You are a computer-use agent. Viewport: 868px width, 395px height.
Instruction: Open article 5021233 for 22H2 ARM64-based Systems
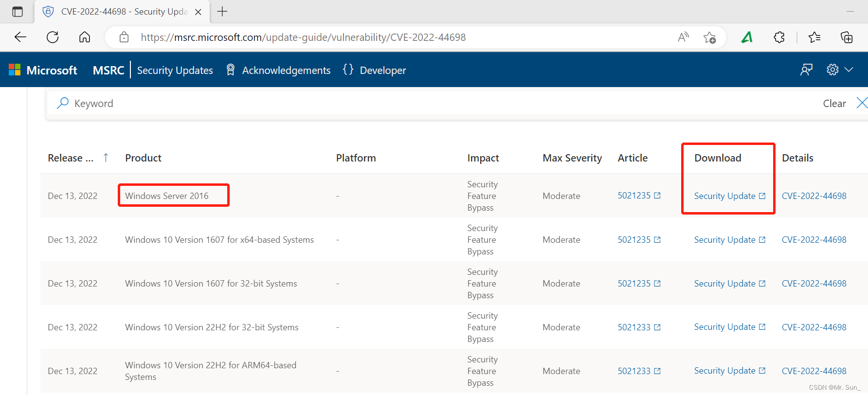click(639, 371)
